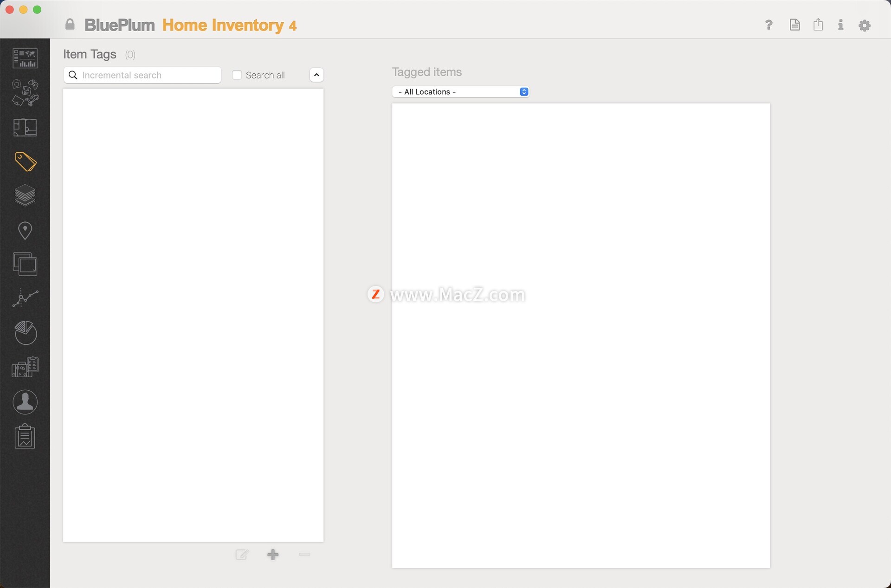The image size is (891, 588).
Task: Open the floor plan Rooms sidebar icon
Action: pos(25,127)
